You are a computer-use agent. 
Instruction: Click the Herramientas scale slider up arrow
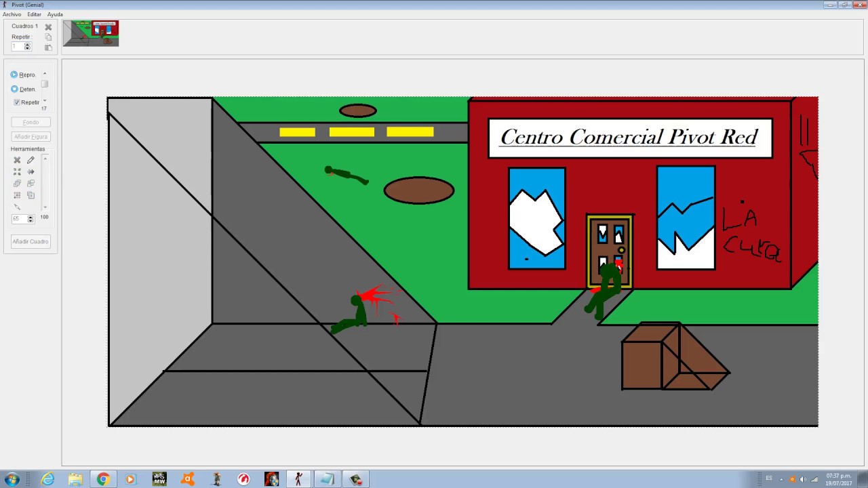[45, 159]
